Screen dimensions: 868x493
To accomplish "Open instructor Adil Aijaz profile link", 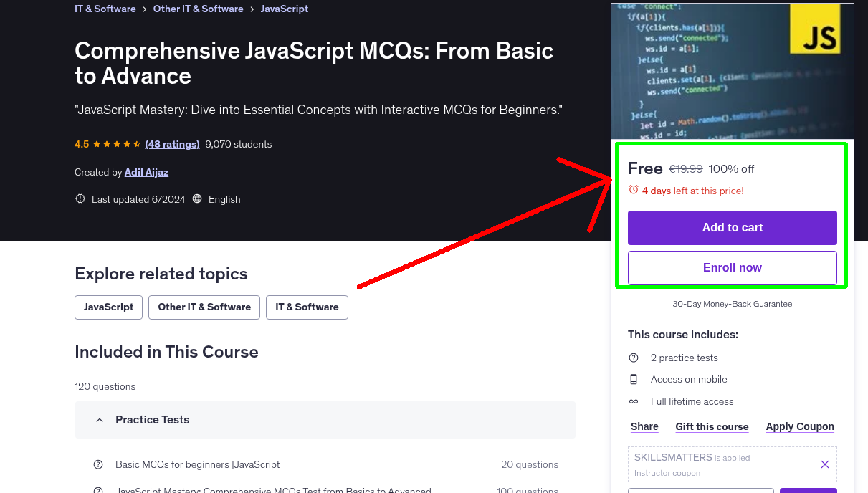I will tap(146, 172).
